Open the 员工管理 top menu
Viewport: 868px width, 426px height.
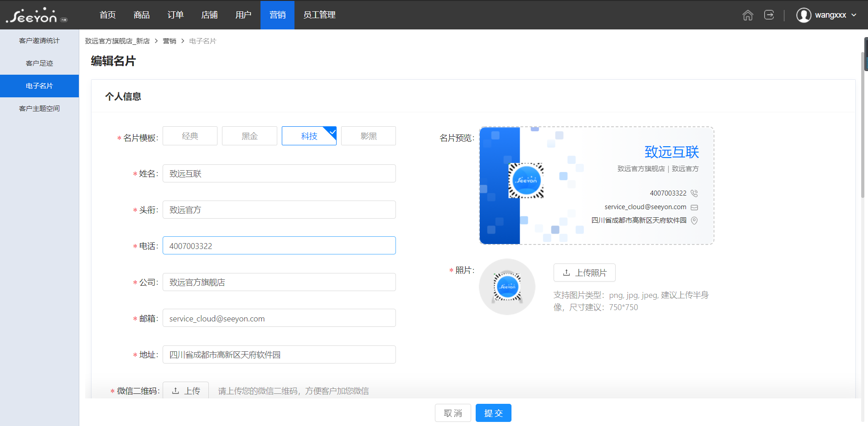click(x=319, y=15)
